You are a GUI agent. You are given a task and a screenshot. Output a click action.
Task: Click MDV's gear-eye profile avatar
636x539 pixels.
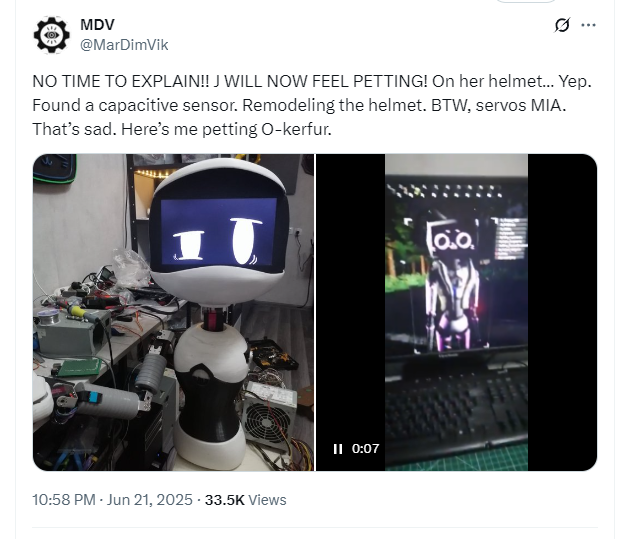52,35
